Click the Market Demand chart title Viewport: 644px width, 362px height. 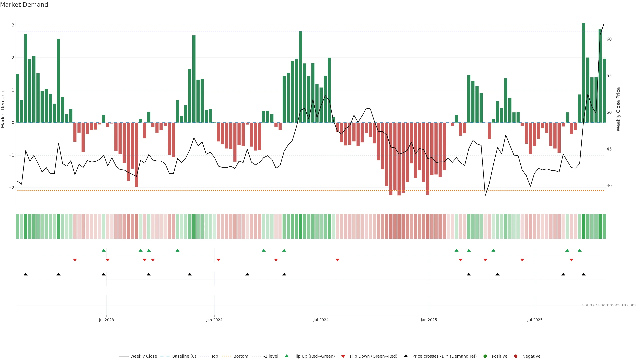tap(24, 5)
